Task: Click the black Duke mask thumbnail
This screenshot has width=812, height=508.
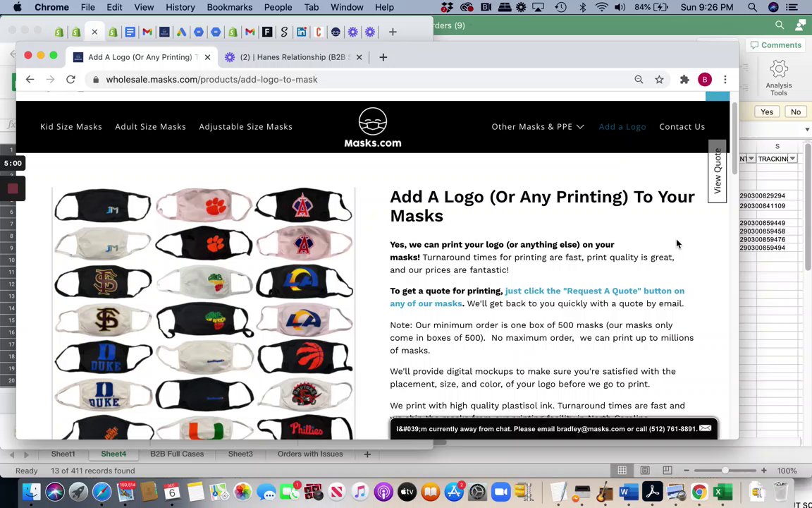Action: coord(104,357)
